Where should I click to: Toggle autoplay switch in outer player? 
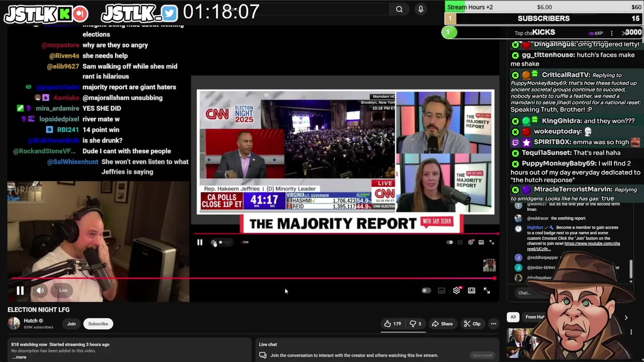point(426,291)
